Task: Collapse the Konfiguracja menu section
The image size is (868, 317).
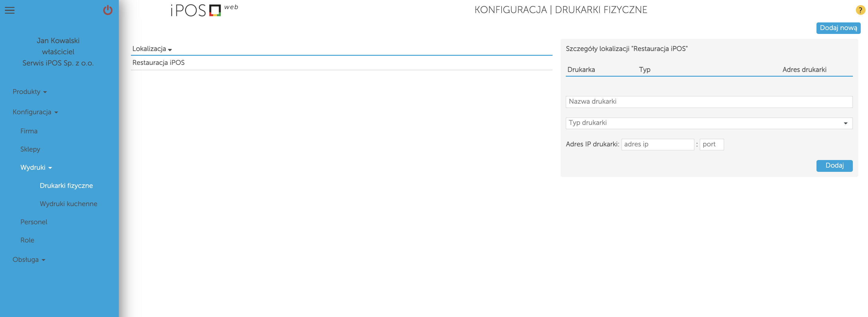Action: 35,112
